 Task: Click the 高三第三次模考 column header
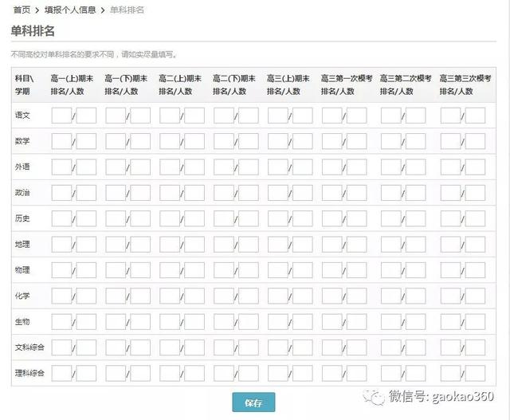(x=465, y=84)
